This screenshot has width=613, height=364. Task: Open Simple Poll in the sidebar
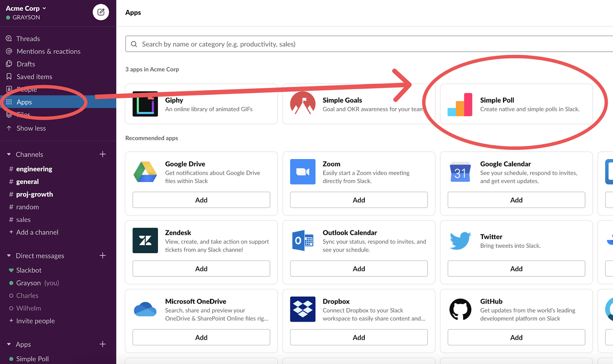(x=32, y=359)
